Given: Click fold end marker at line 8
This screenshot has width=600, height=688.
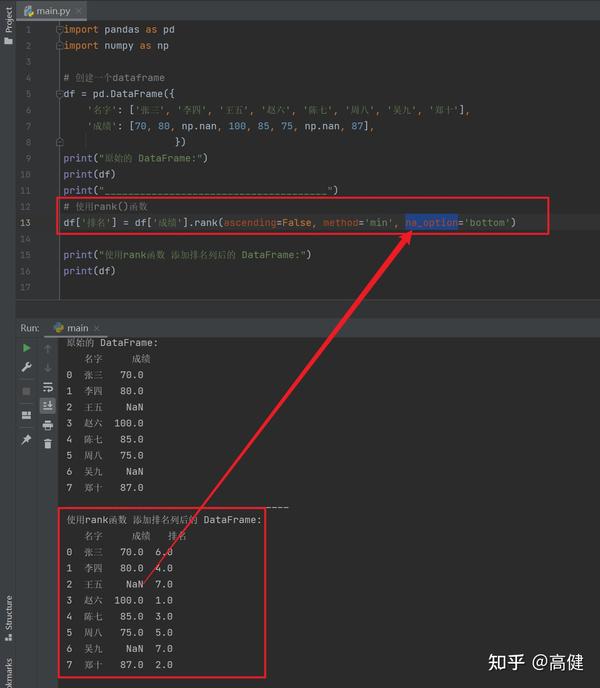Looking at the screenshot, I should pos(60,142).
